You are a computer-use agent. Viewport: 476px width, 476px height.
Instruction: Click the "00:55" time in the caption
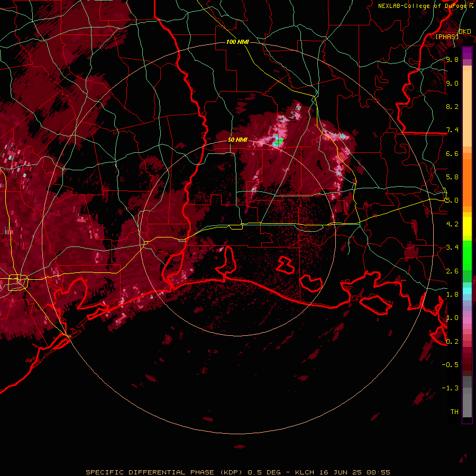379,472
